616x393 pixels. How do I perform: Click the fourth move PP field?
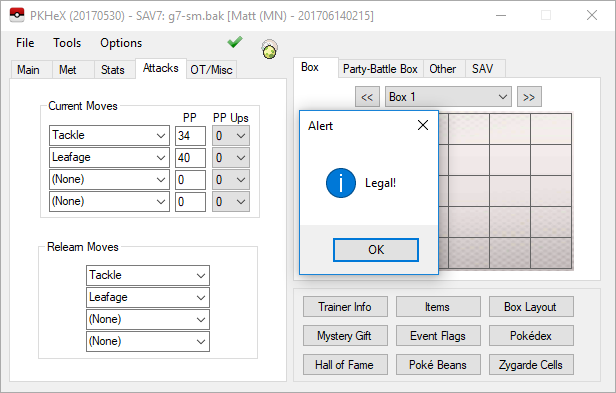(x=190, y=202)
